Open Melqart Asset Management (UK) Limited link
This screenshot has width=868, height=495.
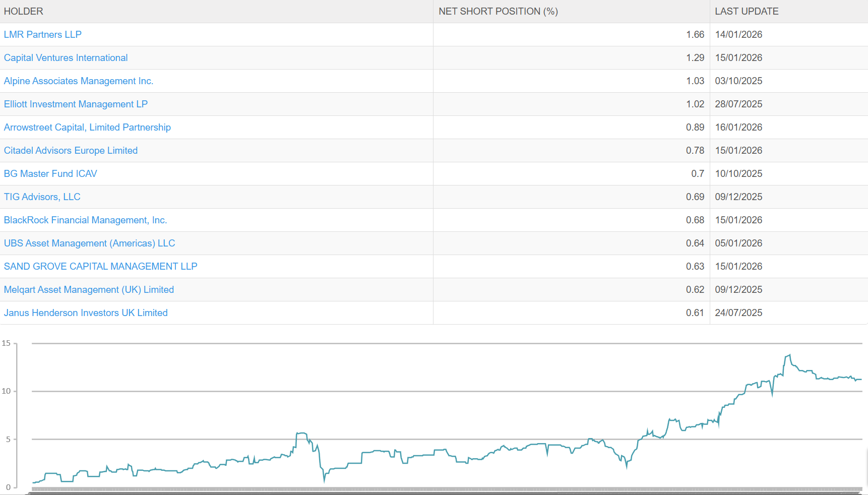click(x=89, y=289)
